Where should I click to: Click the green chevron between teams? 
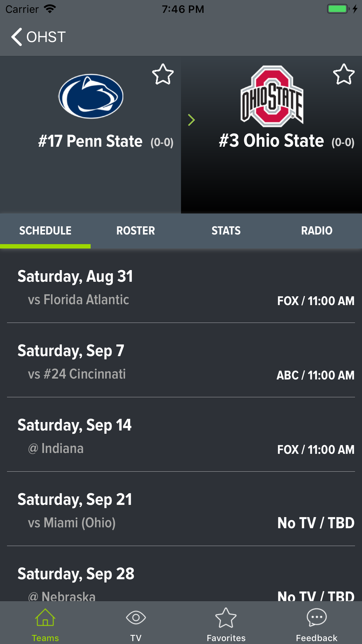(x=191, y=120)
